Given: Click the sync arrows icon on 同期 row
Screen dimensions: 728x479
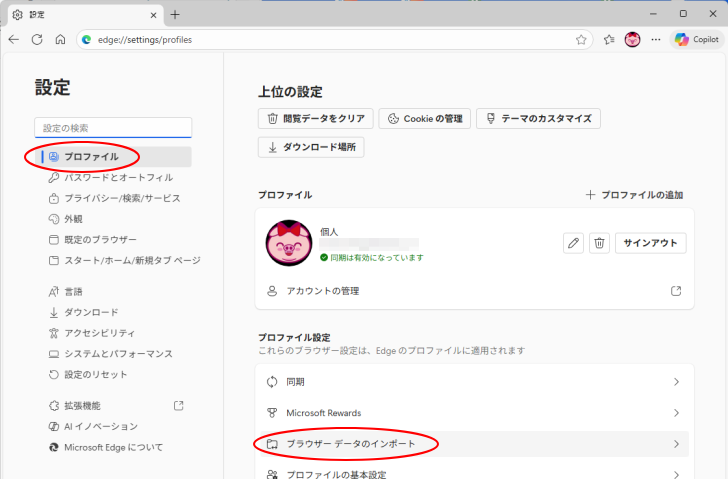Looking at the screenshot, I should 272,382.
